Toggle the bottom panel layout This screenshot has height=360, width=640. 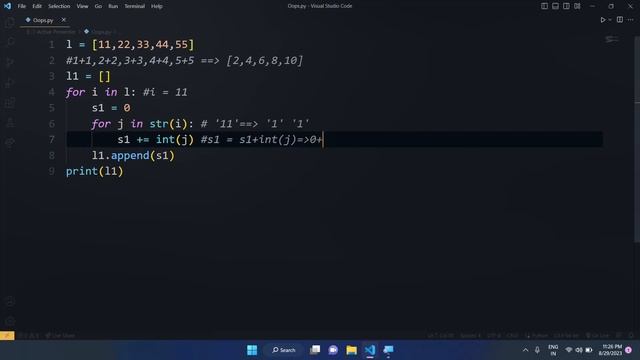click(x=556, y=6)
